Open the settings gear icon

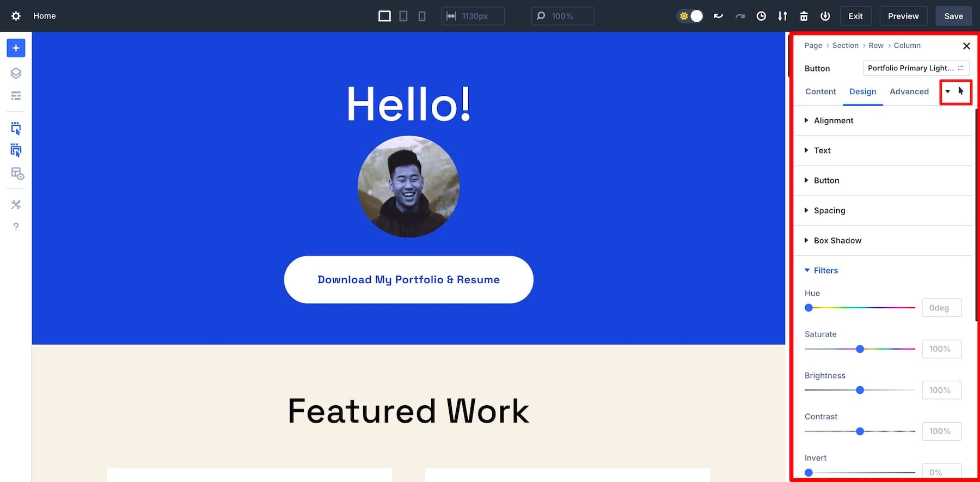(16, 16)
